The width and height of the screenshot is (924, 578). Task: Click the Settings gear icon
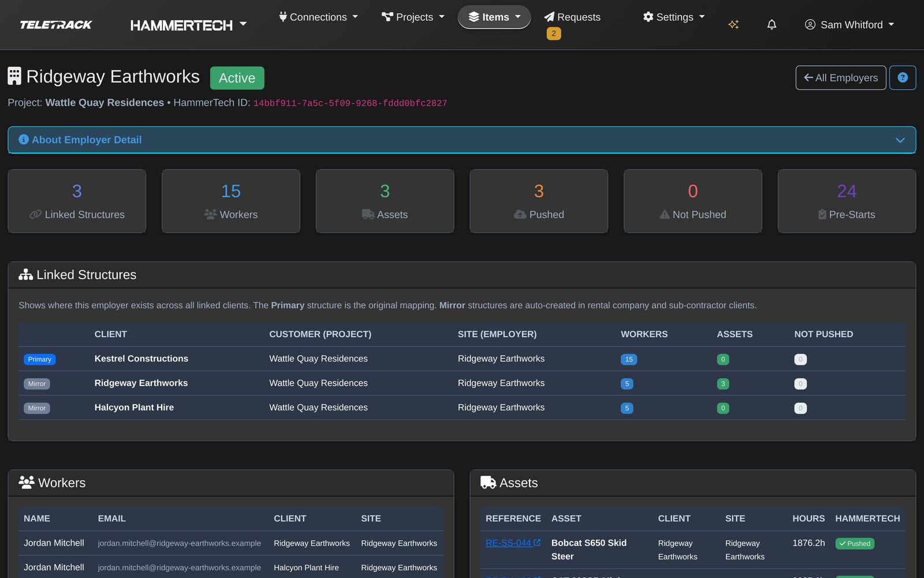pos(649,17)
